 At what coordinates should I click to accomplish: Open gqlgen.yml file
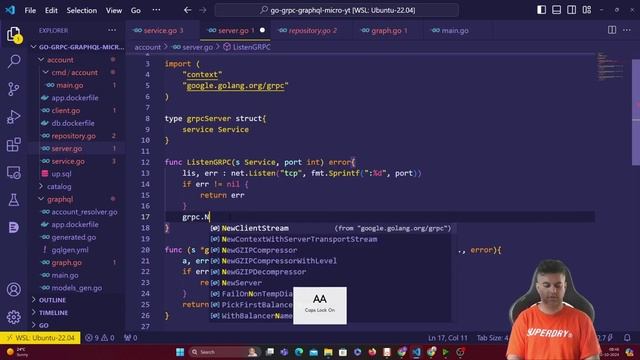click(78, 250)
